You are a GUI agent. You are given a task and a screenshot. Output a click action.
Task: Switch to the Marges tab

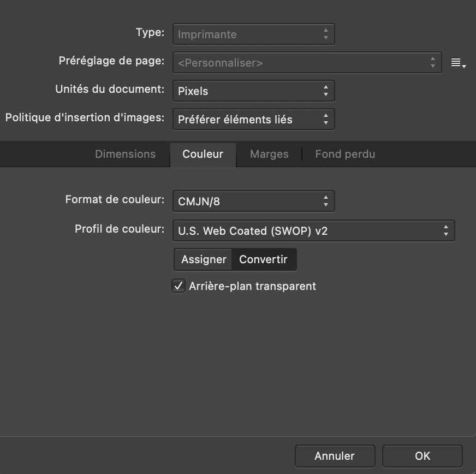pos(269,154)
